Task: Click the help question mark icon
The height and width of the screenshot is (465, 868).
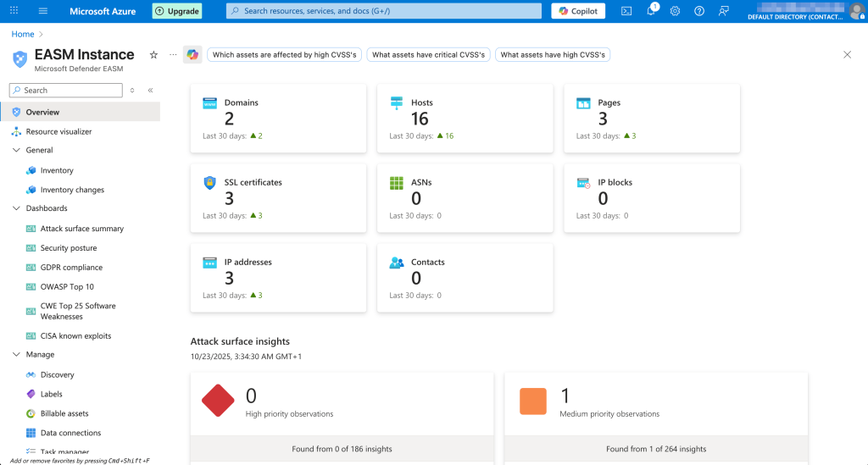Action: 699,11
